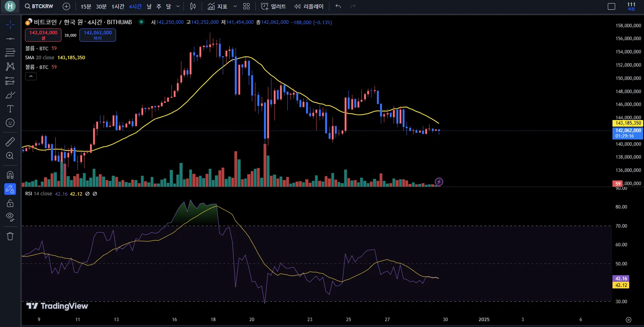The image size is (644, 327).
Task: Click the yellow SMA price label 143,185,350
Action: coord(628,123)
